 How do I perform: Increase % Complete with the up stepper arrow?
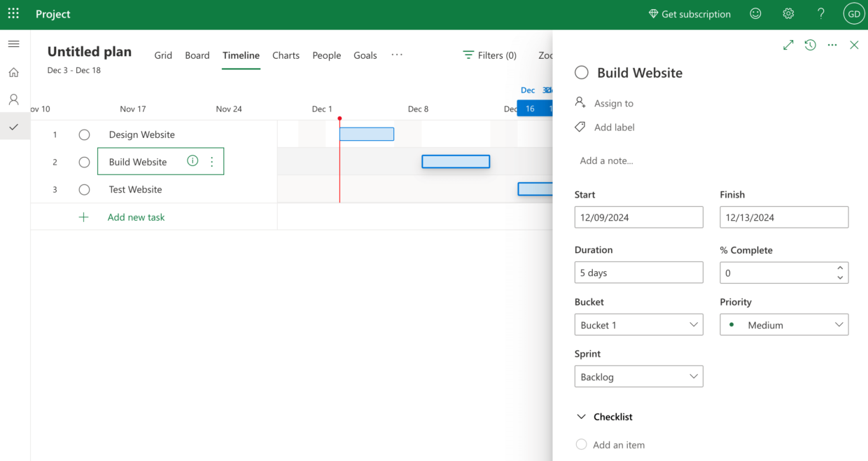tap(840, 268)
